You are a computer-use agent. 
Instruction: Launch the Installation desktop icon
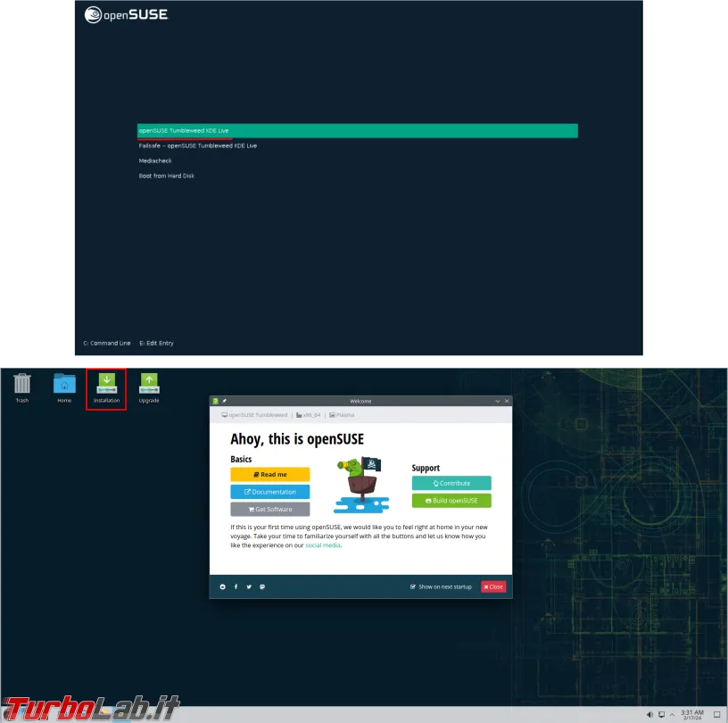[106, 387]
